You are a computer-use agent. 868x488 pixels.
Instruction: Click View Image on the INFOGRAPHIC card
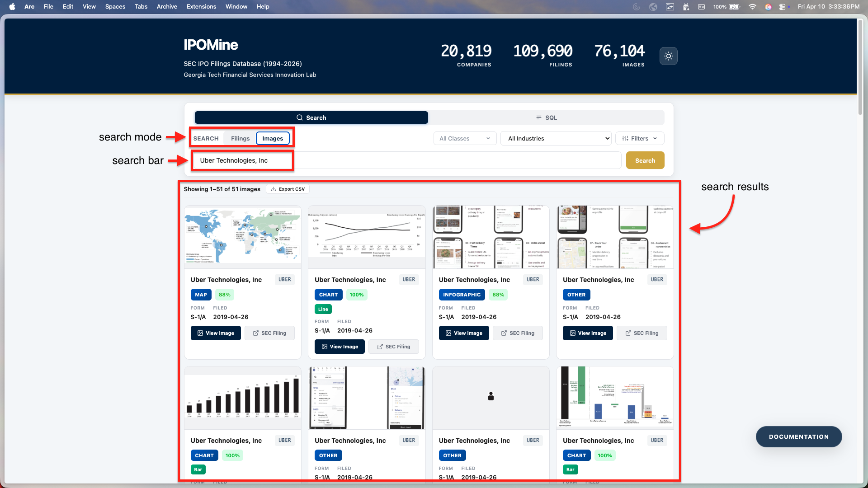point(464,333)
